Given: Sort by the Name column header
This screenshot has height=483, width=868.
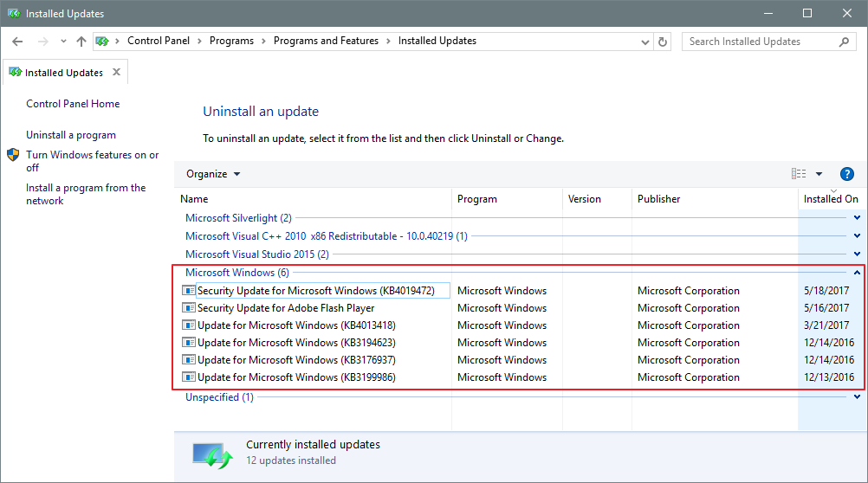Looking at the screenshot, I should coord(314,198).
